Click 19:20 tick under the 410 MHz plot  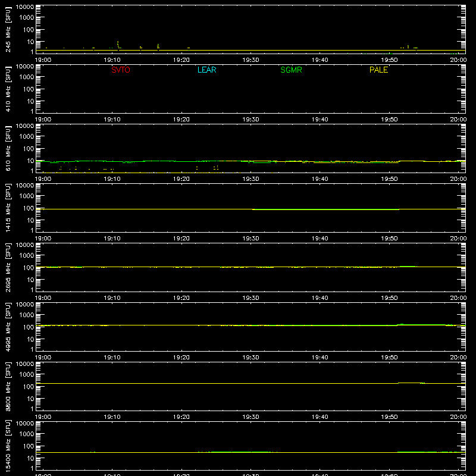coord(181,120)
